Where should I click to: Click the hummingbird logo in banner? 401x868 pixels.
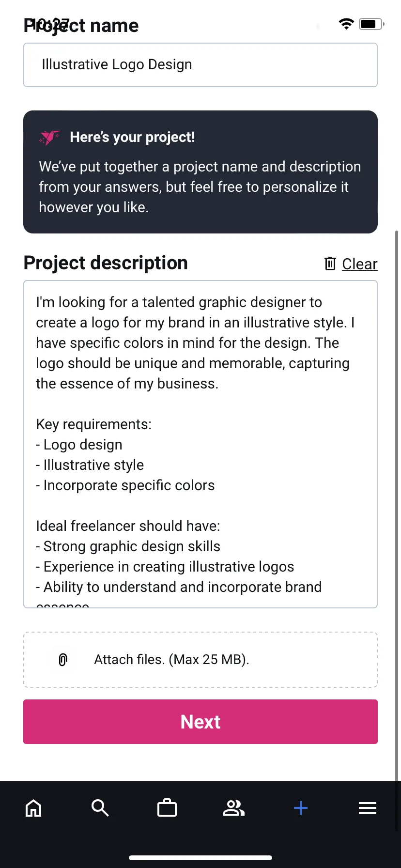click(x=50, y=138)
